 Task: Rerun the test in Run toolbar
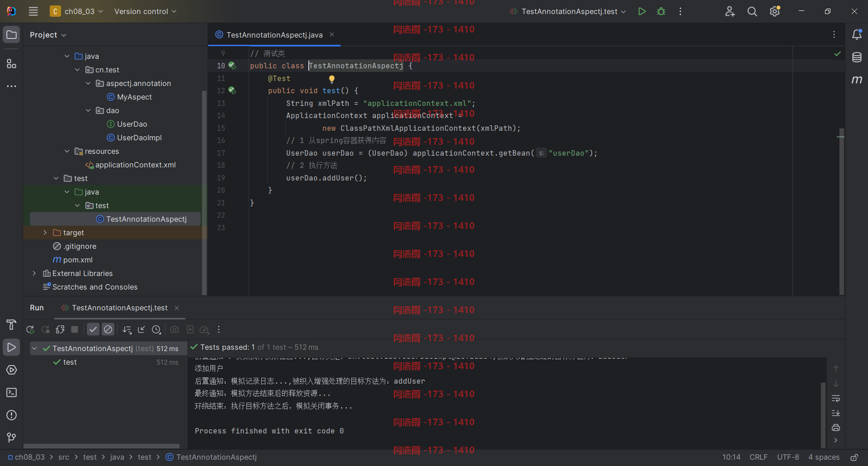click(x=30, y=330)
